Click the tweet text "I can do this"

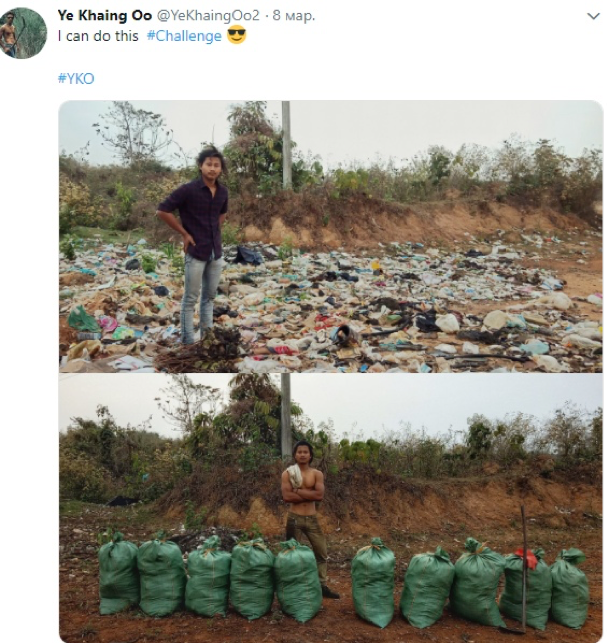tap(98, 36)
